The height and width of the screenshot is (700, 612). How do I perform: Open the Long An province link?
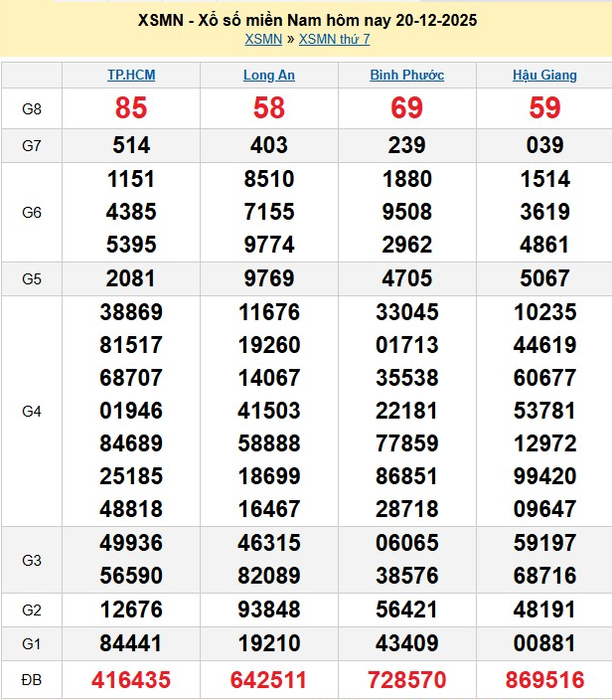269,76
